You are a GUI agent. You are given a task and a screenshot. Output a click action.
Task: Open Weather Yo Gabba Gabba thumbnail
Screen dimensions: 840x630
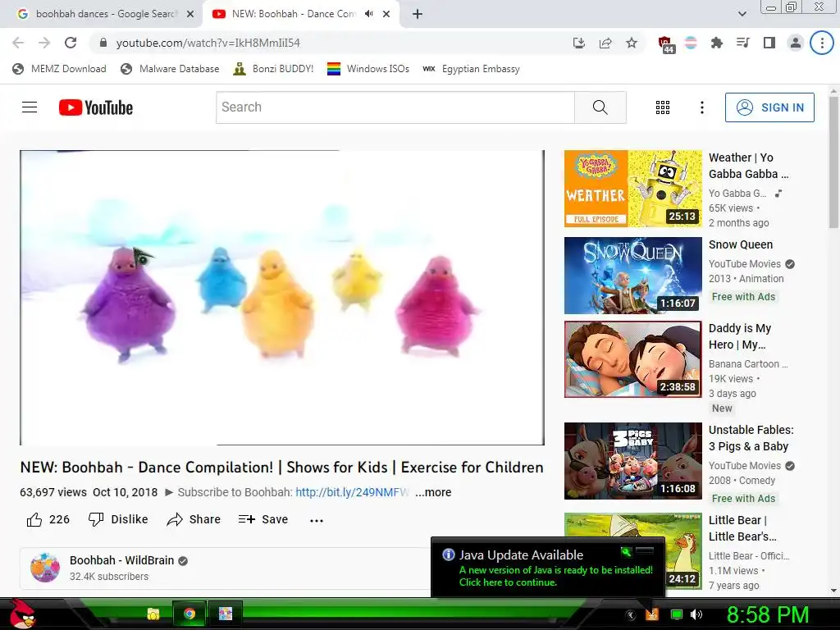tap(633, 189)
